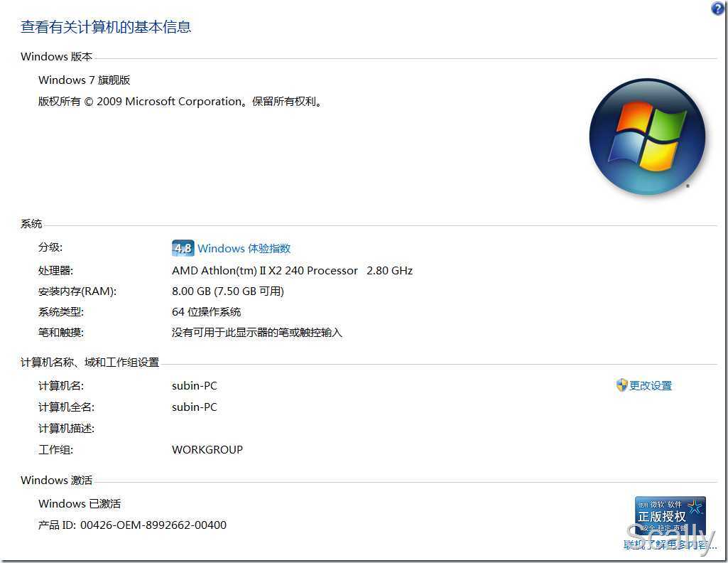Select the heading 查看有关计算机的基本信息
The image size is (728, 563).
click(106, 27)
